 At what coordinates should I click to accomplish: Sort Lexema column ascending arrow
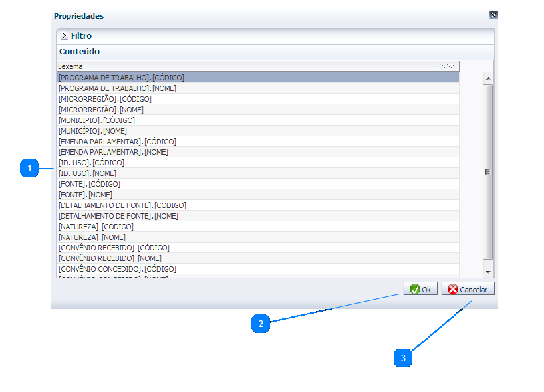pyautogui.click(x=441, y=66)
